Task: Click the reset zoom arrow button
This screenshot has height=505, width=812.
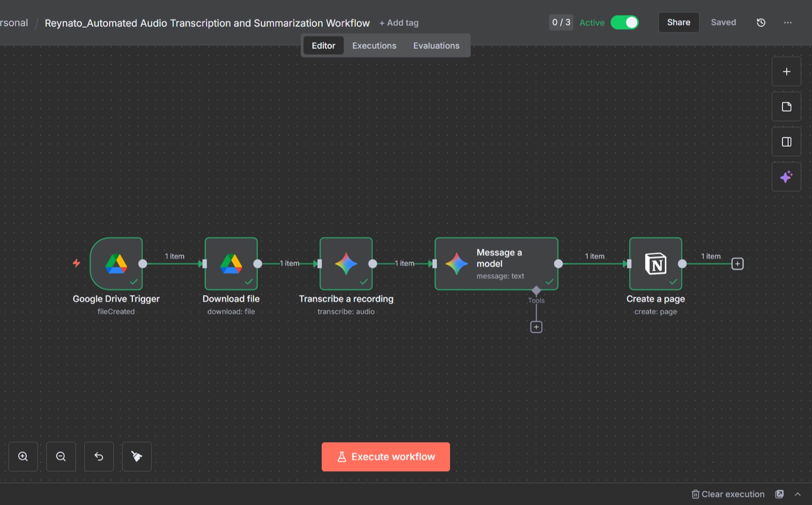Action: pyautogui.click(x=99, y=457)
